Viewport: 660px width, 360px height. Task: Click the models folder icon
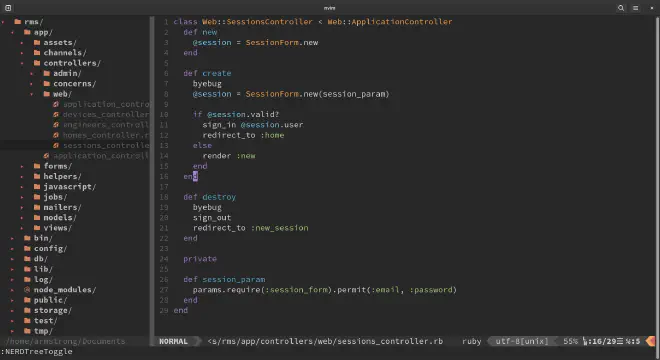coord(37,217)
